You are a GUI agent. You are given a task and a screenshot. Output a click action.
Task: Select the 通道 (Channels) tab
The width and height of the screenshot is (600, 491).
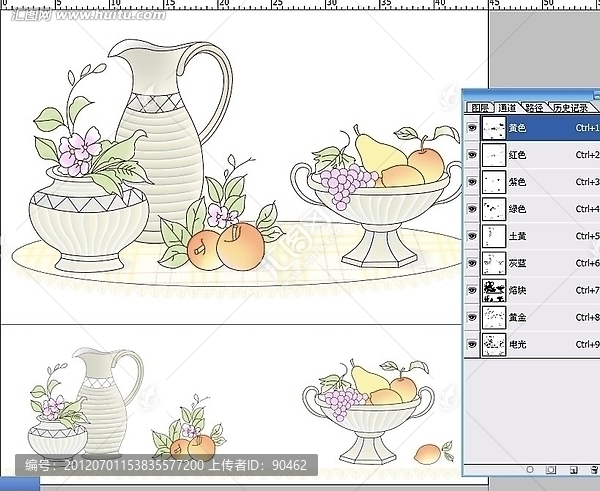(x=507, y=108)
